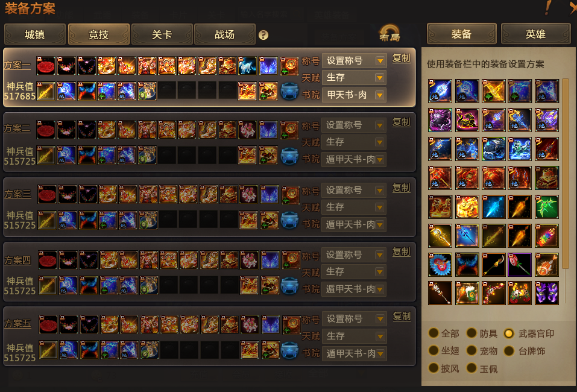The width and height of the screenshot is (577, 392).
Task: Click the help question mark icon
Action: (263, 35)
